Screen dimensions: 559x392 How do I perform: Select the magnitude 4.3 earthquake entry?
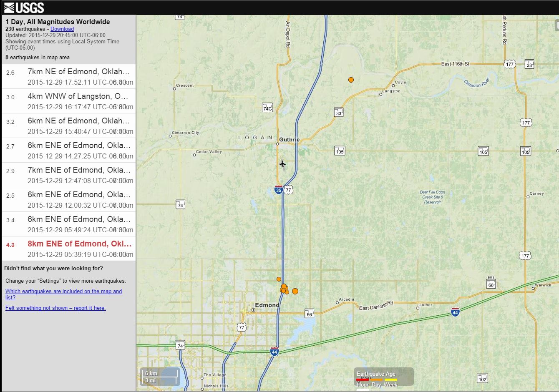click(x=69, y=249)
